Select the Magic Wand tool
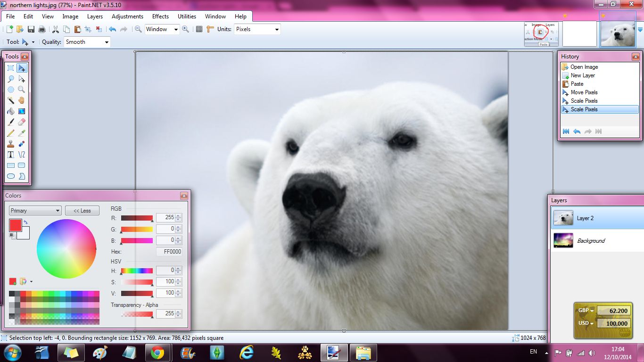 10,100
